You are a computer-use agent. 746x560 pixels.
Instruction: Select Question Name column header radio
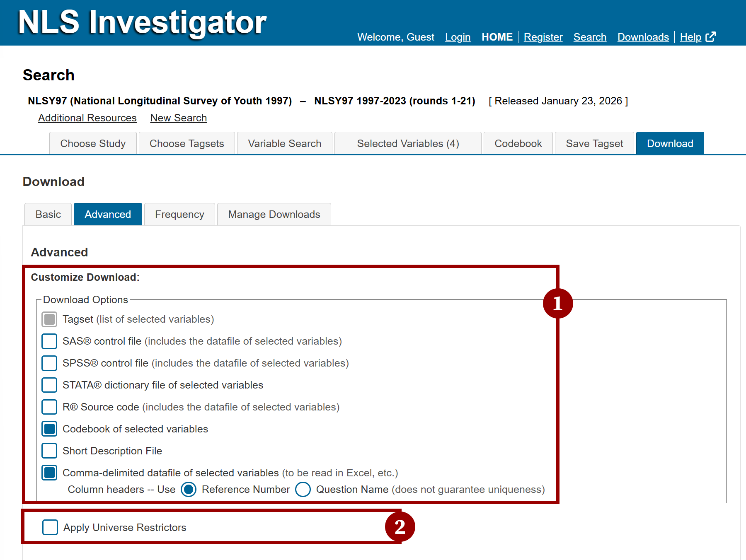pos(303,490)
